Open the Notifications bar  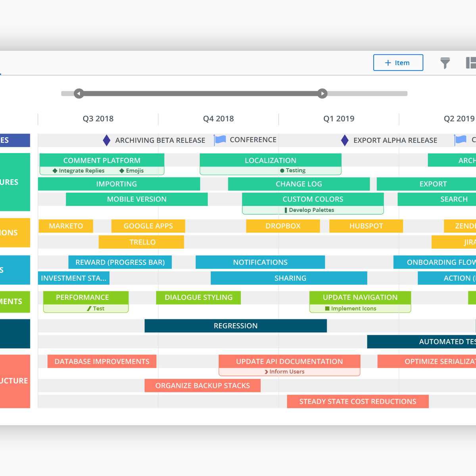click(260, 262)
